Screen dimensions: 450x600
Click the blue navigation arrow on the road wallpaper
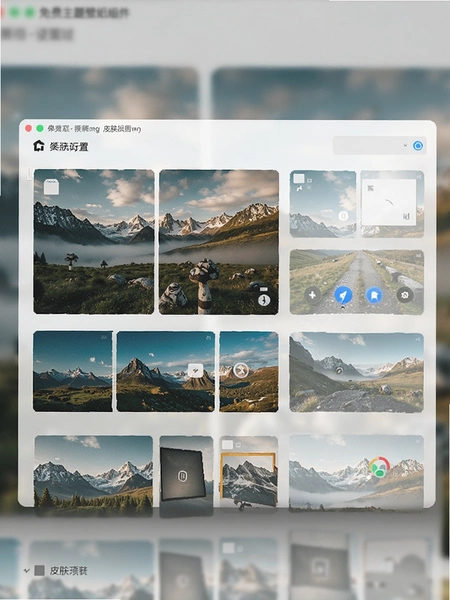pyautogui.click(x=343, y=295)
